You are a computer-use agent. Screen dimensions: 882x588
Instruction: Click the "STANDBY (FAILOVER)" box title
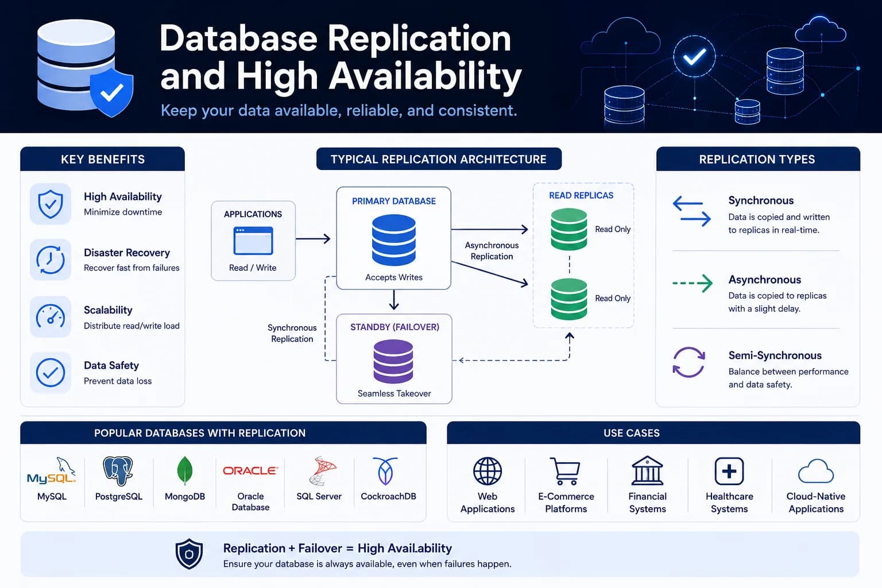point(394,327)
